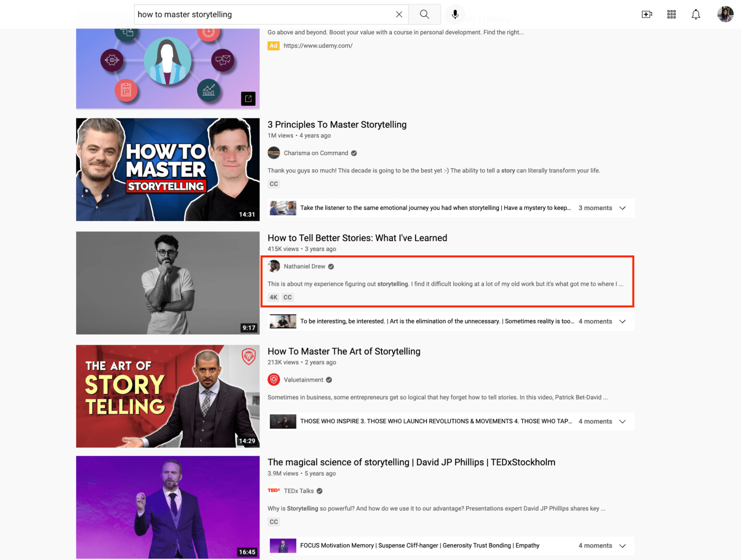Click CC badge under Charisma on Command video
This screenshot has width=741, height=560.
coord(274,184)
